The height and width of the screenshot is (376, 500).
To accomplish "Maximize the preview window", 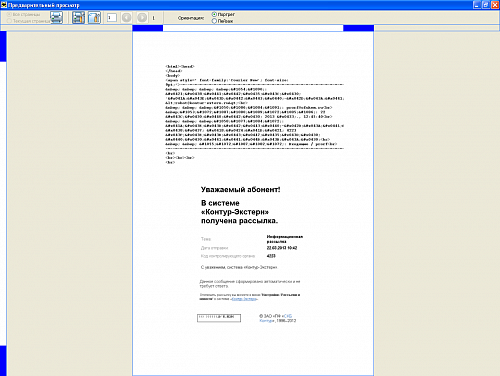I will [486, 5].
